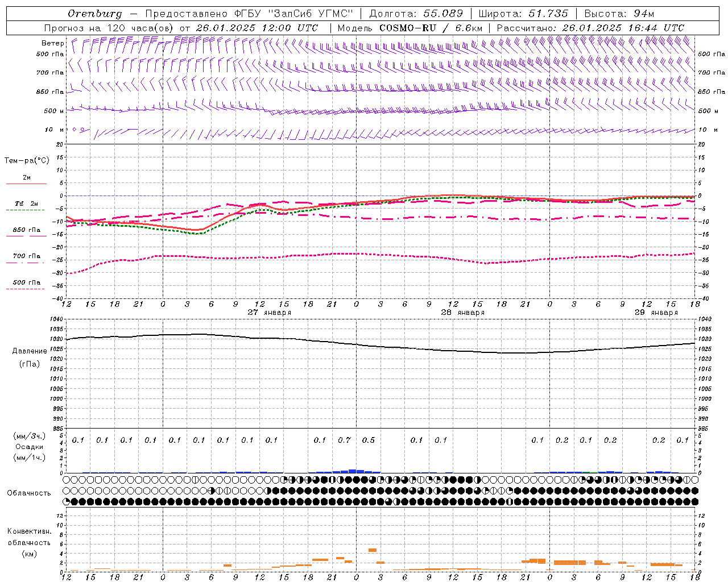Click the Orenburg station title
The image size is (728, 582).
point(94,14)
